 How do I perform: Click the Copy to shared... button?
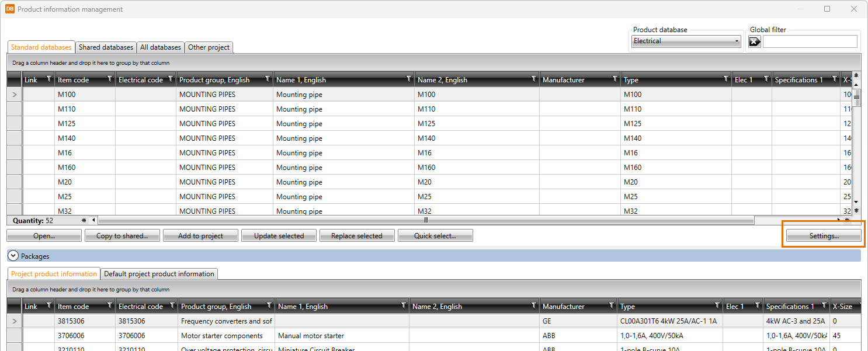[x=122, y=236]
